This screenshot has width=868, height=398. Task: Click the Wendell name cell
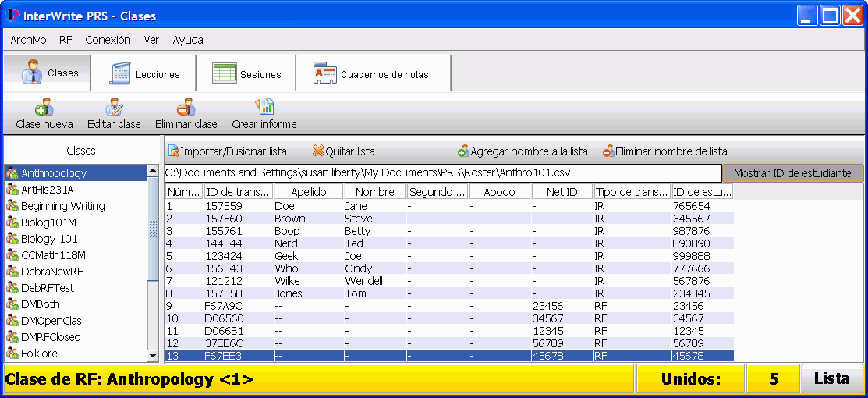tap(363, 281)
